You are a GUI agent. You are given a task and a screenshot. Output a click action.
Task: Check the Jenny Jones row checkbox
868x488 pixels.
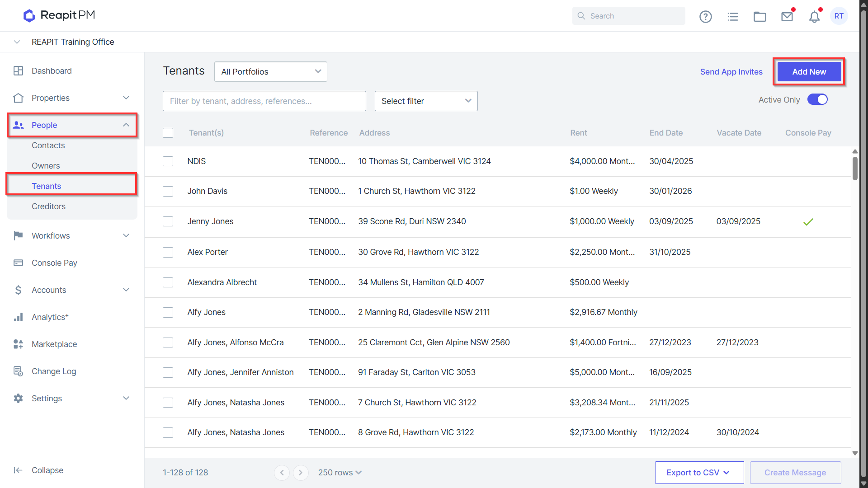tap(168, 221)
